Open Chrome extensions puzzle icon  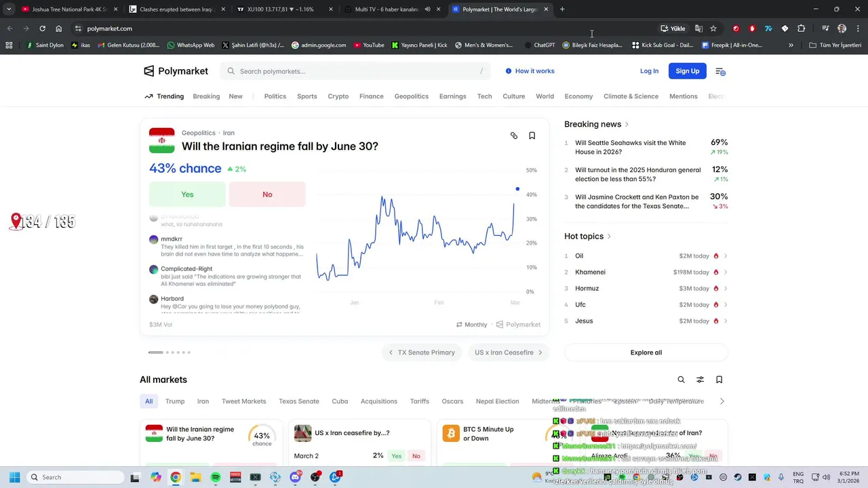click(801, 28)
